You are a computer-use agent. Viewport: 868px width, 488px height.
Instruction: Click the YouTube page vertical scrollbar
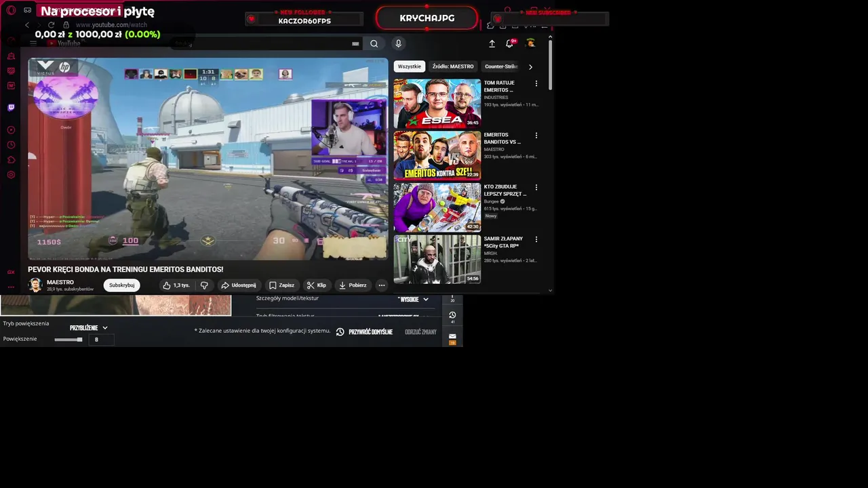pyautogui.click(x=550, y=64)
